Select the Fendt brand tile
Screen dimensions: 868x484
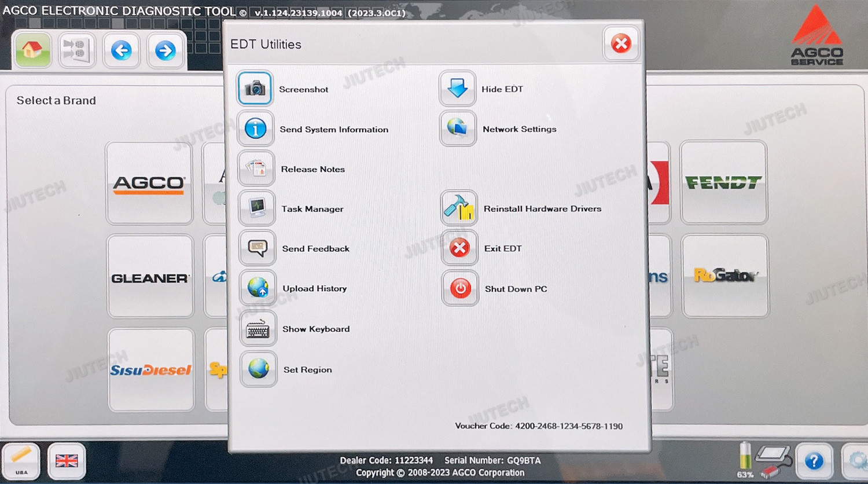723,183
